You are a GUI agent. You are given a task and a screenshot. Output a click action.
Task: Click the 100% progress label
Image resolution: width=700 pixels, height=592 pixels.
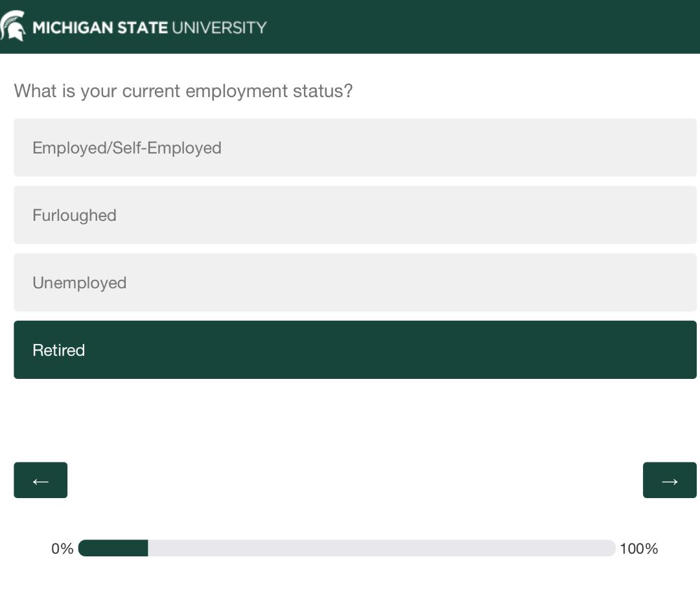[639, 549]
